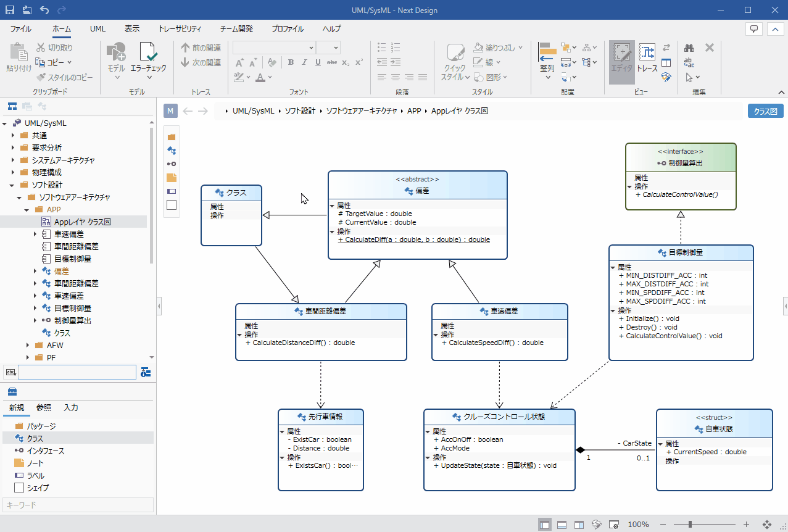Click the APP breadcrumb link

414,111
